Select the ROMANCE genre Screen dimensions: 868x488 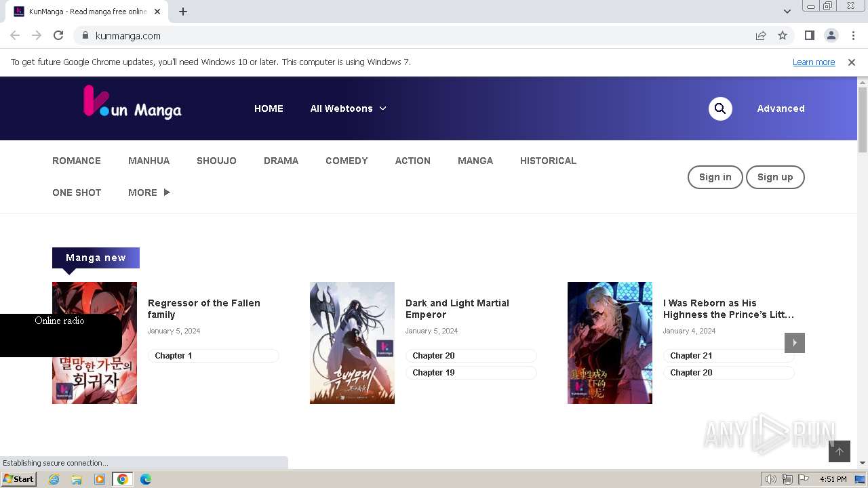tap(77, 161)
